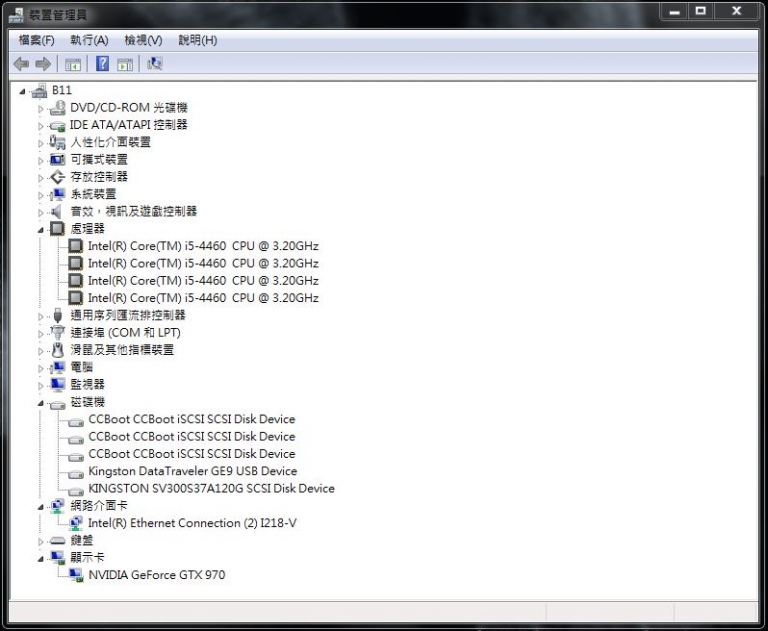Click the 鍵盤 keyboard category icon
Image resolution: width=768 pixels, height=631 pixels.
[57, 540]
